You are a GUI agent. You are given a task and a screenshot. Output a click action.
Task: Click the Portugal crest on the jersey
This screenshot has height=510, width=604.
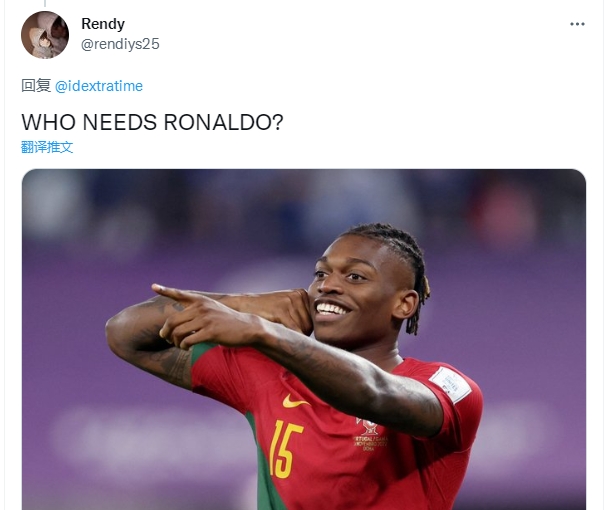click(x=369, y=426)
